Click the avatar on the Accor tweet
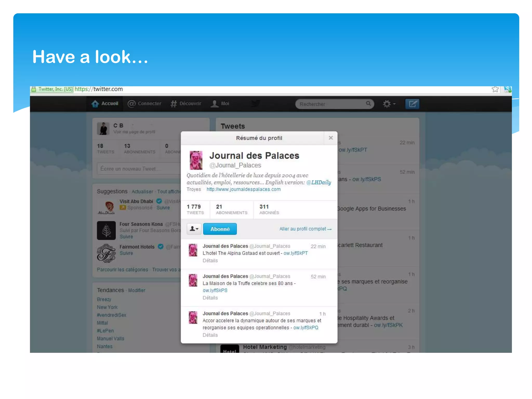 pyautogui.click(x=193, y=318)
